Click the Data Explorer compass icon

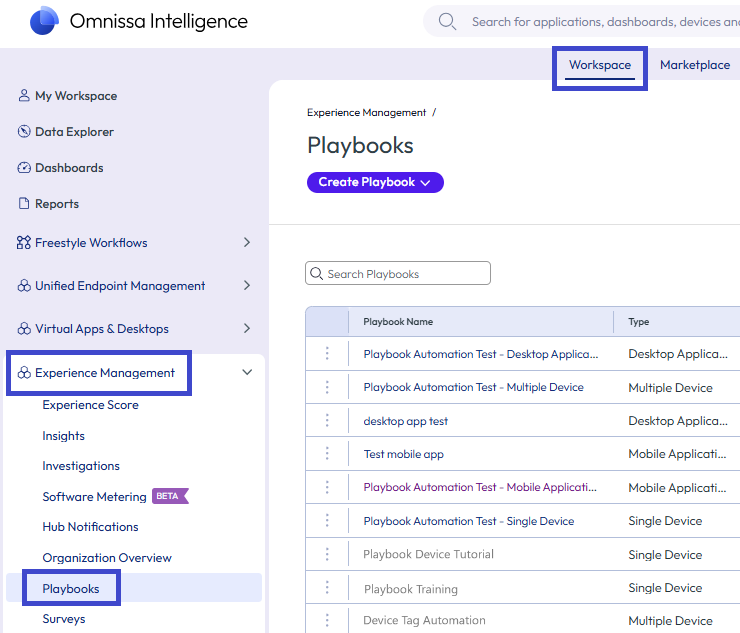[x=24, y=131]
